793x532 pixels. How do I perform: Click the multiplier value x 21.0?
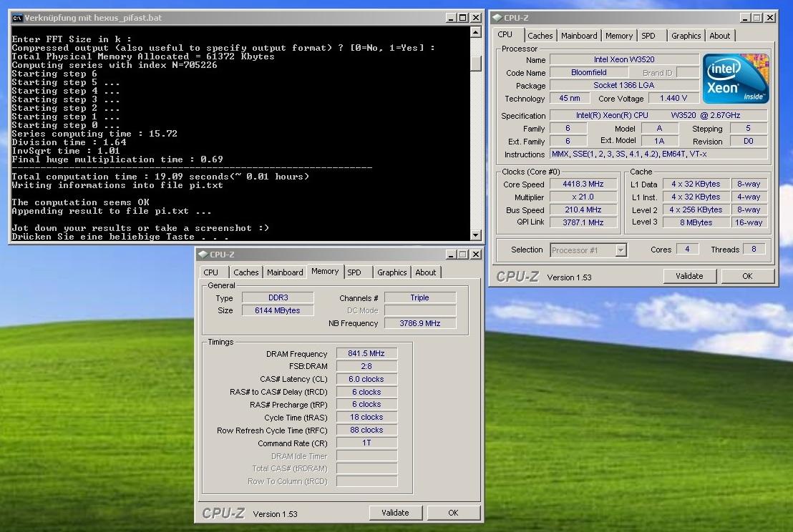click(x=583, y=197)
